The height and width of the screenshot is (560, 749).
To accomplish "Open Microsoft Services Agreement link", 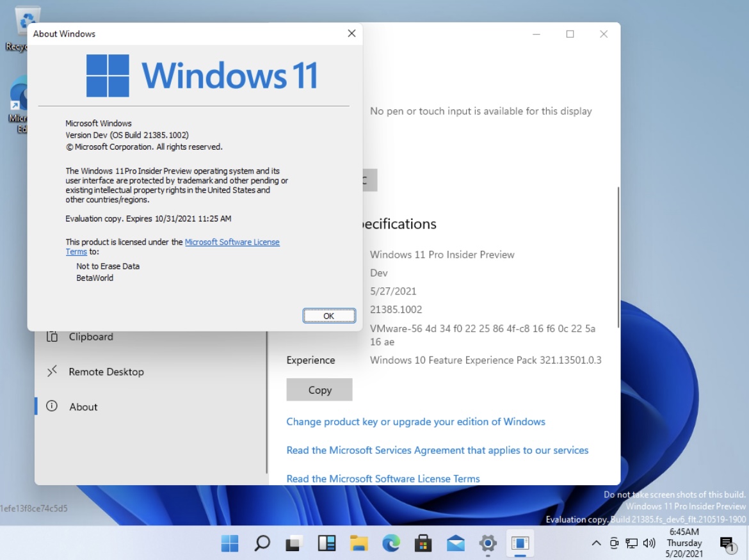I will [437, 450].
